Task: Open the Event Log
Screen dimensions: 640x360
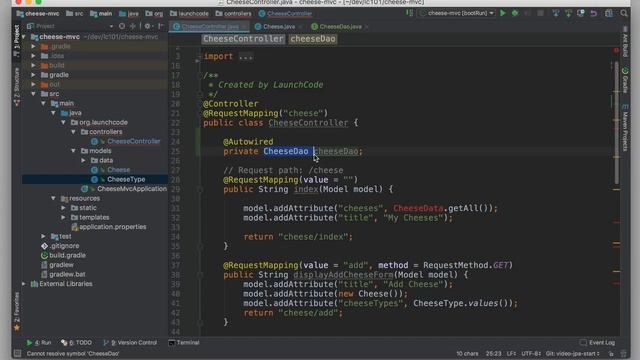Action: coord(598,343)
